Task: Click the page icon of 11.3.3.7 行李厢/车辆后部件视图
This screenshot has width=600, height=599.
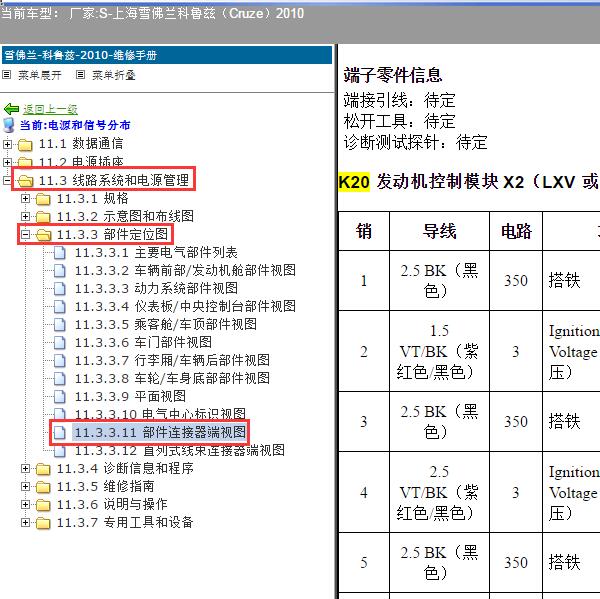Action: [x=60, y=361]
